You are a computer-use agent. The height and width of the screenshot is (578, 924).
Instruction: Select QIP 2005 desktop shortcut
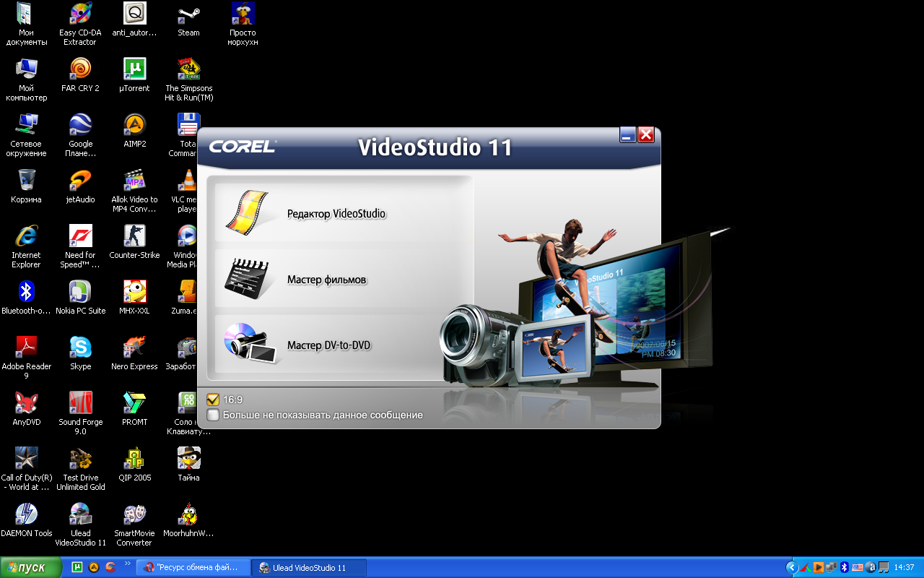134,465
